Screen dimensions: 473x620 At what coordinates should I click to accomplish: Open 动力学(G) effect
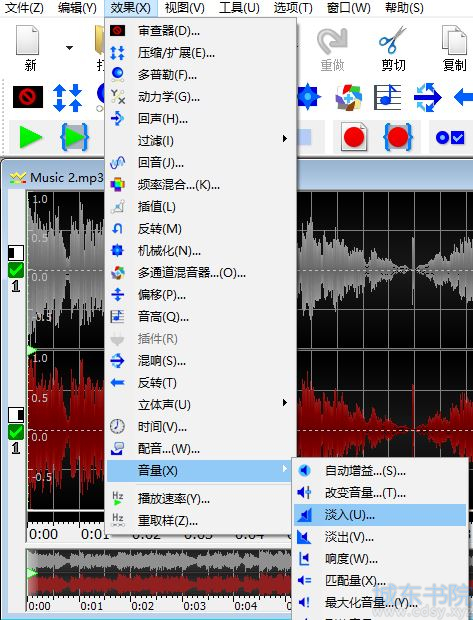(201, 97)
